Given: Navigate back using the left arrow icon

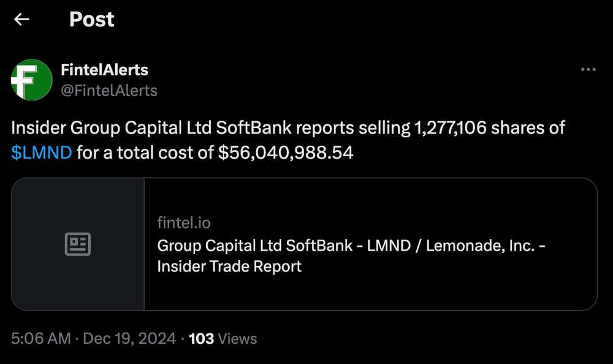Looking at the screenshot, I should tap(21, 19).
